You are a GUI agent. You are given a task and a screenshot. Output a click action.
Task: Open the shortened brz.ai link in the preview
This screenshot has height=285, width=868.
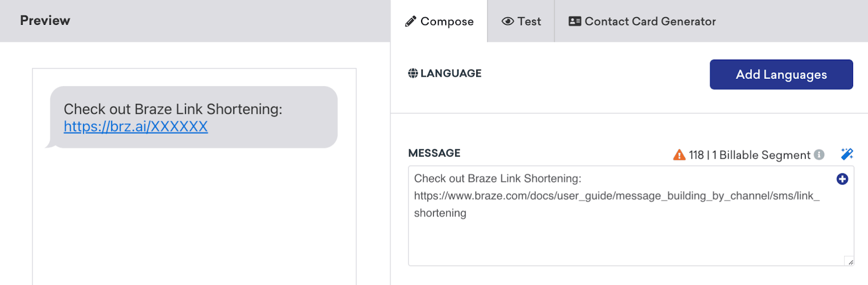[136, 126]
